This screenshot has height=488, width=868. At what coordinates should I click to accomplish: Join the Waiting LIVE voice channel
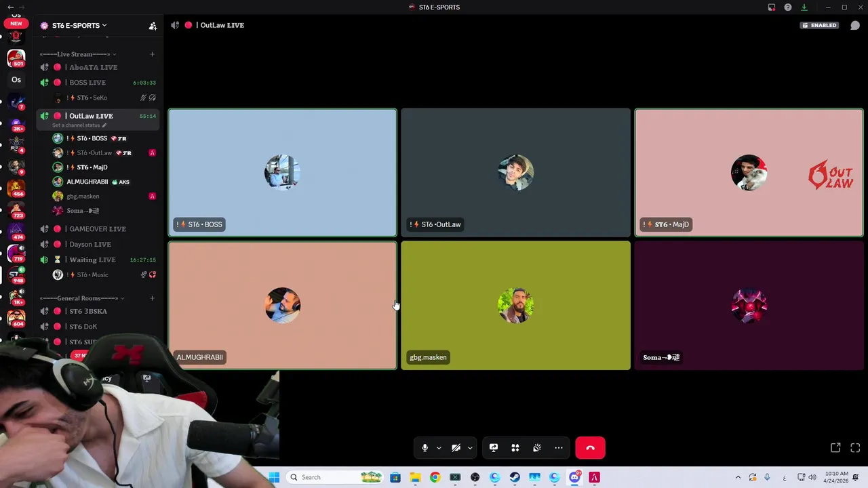(98, 260)
